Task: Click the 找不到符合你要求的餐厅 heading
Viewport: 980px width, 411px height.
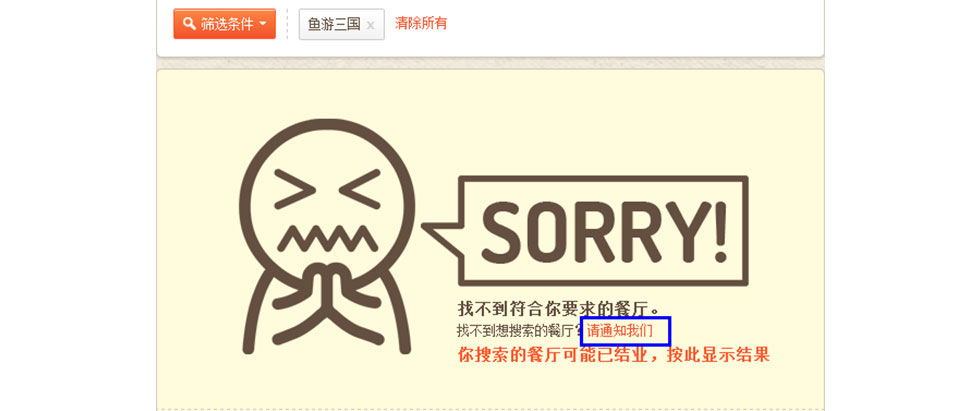Action: click(559, 309)
